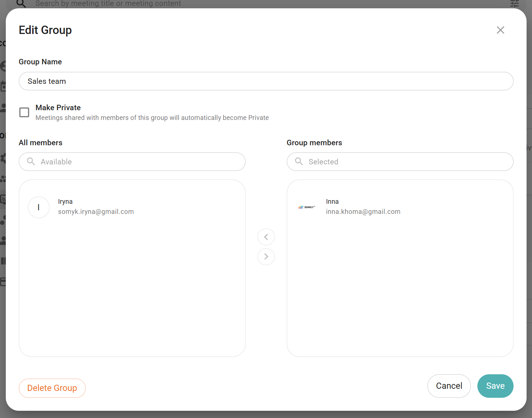Click the meeting title search bar
The image size is (532, 418).
[108, 4]
